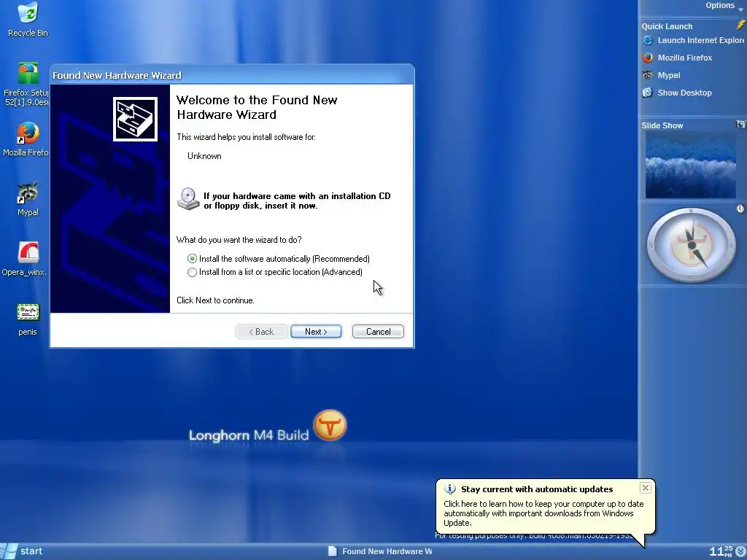
Task: Select Install from a list or specific location
Action: 275,272
